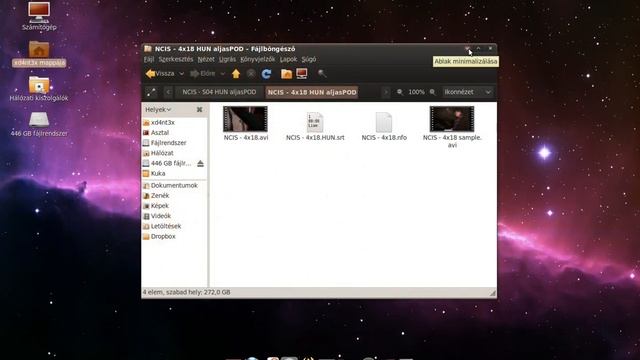
Task: Open Computer location toolbar icon
Action: [302, 74]
